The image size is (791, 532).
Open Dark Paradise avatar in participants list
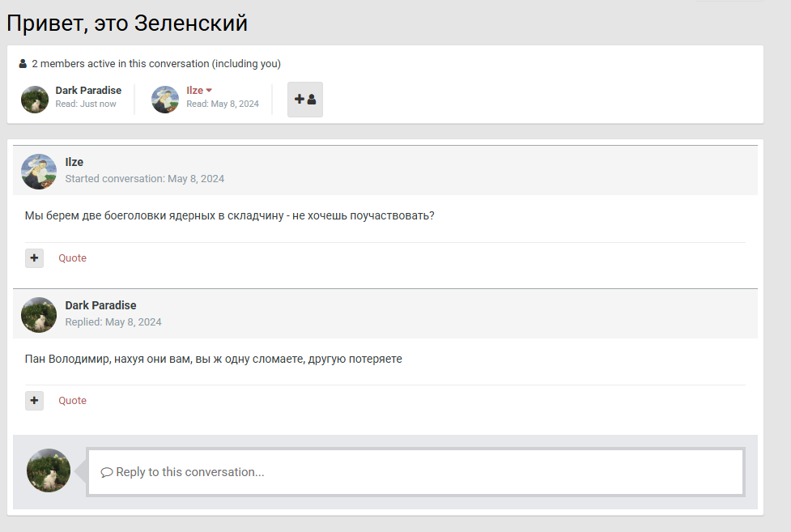click(x=35, y=100)
